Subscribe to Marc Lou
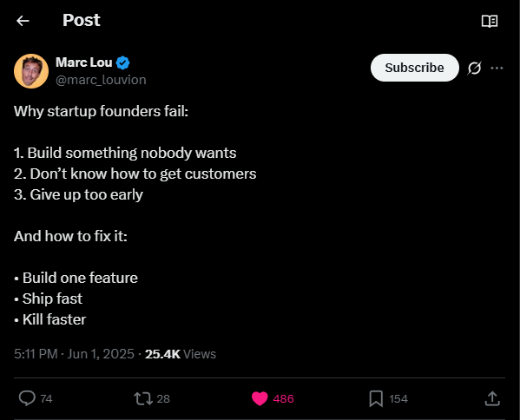The height and width of the screenshot is (420, 520). pyautogui.click(x=415, y=68)
